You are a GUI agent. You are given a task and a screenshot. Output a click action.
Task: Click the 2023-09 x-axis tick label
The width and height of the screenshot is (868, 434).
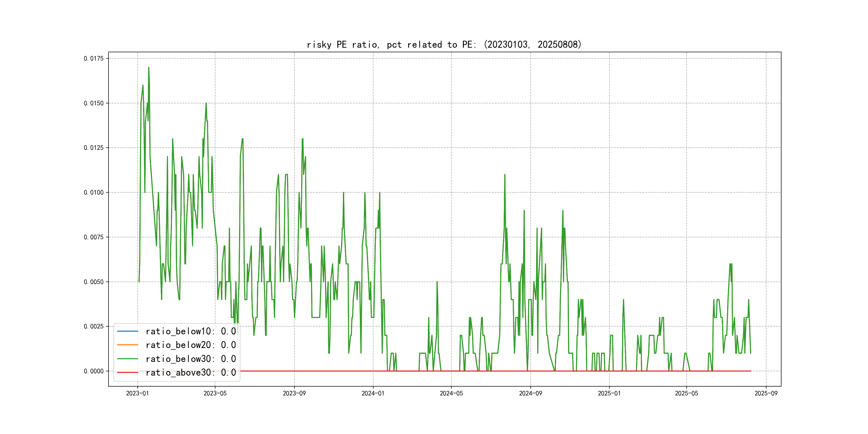tap(294, 393)
